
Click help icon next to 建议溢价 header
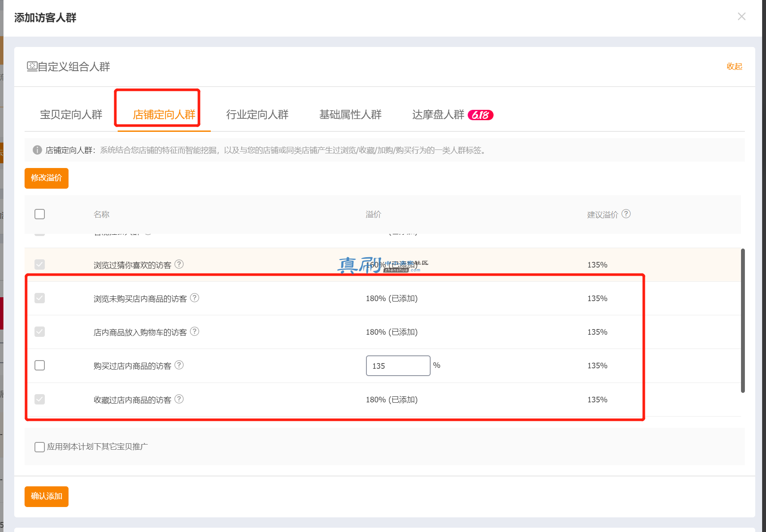[x=626, y=214]
